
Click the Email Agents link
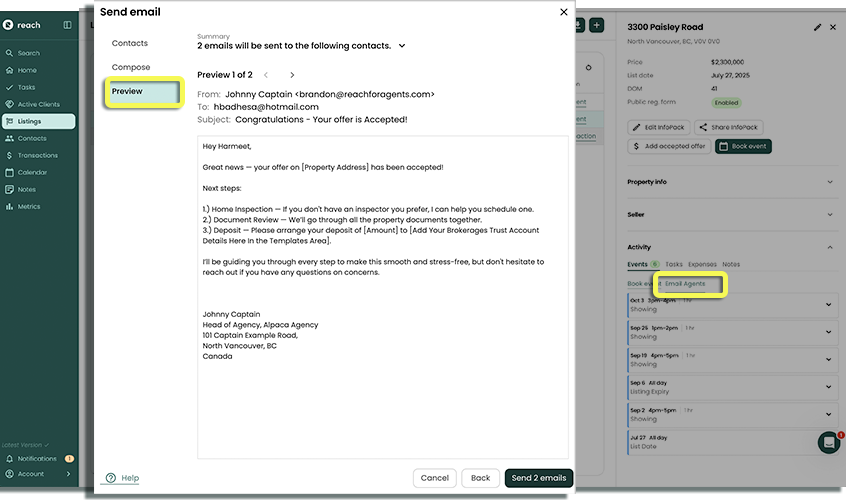point(685,284)
